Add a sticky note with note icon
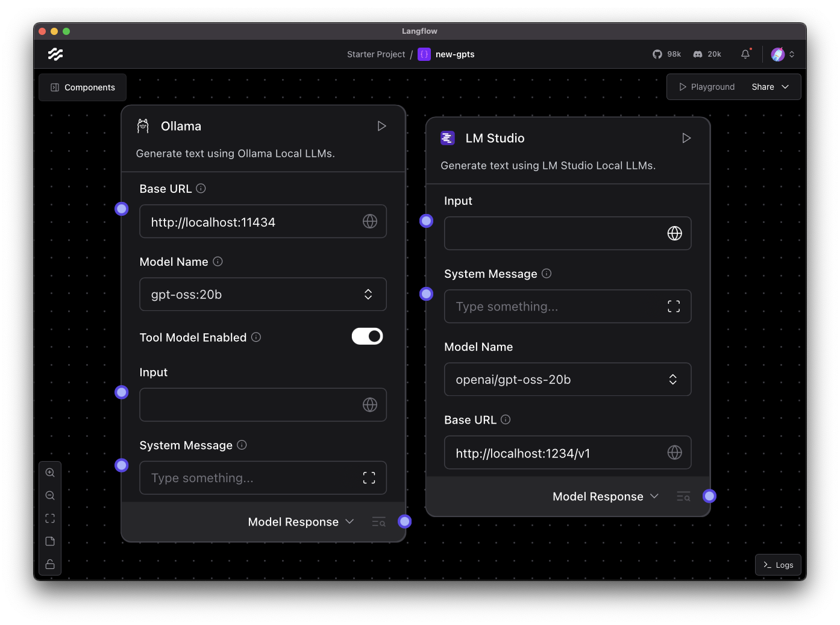The width and height of the screenshot is (840, 625). click(50, 541)
